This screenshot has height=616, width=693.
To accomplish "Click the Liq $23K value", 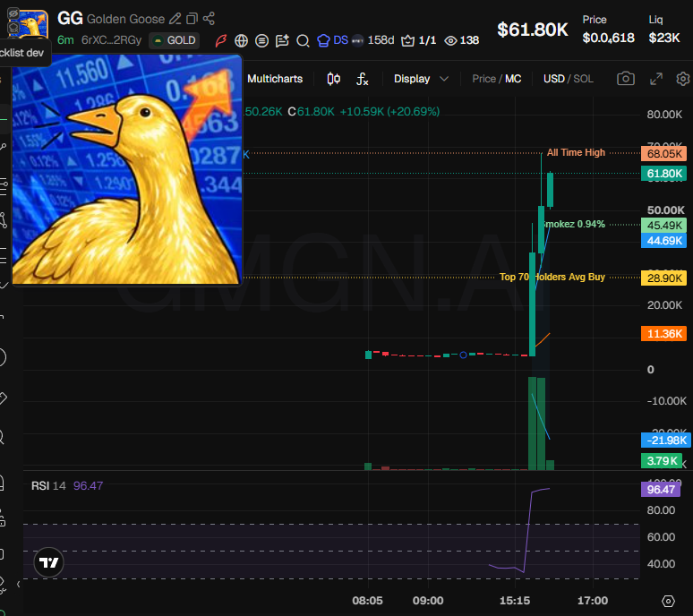I will [664, 38].
